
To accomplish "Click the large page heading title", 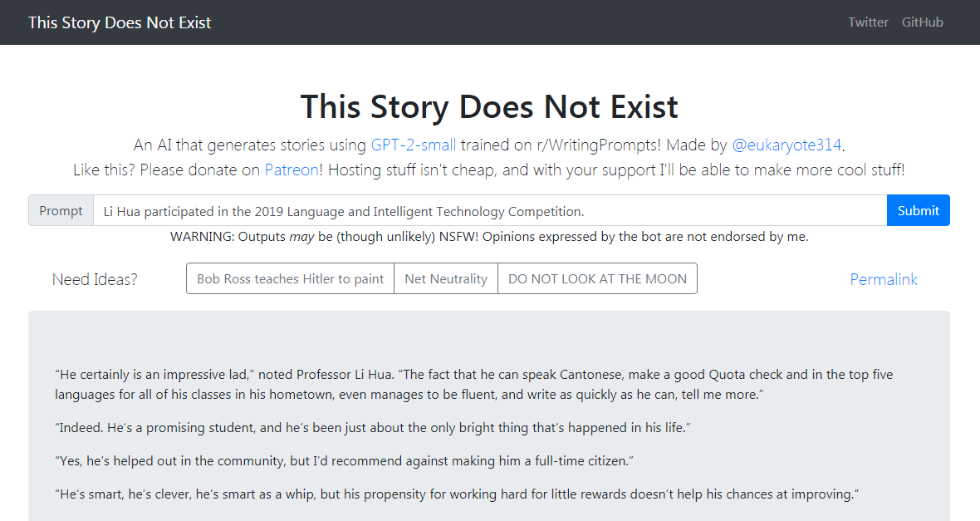I will [x=489, y=107].
